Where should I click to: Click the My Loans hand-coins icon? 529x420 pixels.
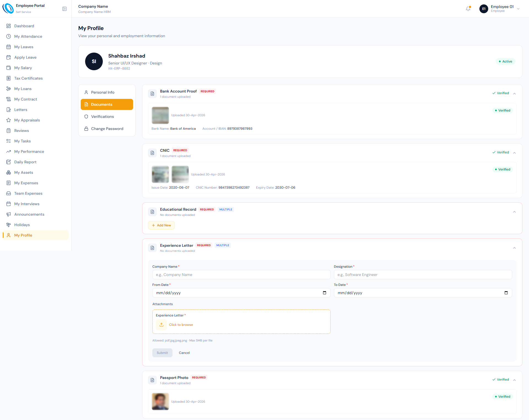click(x=9, y=89)
